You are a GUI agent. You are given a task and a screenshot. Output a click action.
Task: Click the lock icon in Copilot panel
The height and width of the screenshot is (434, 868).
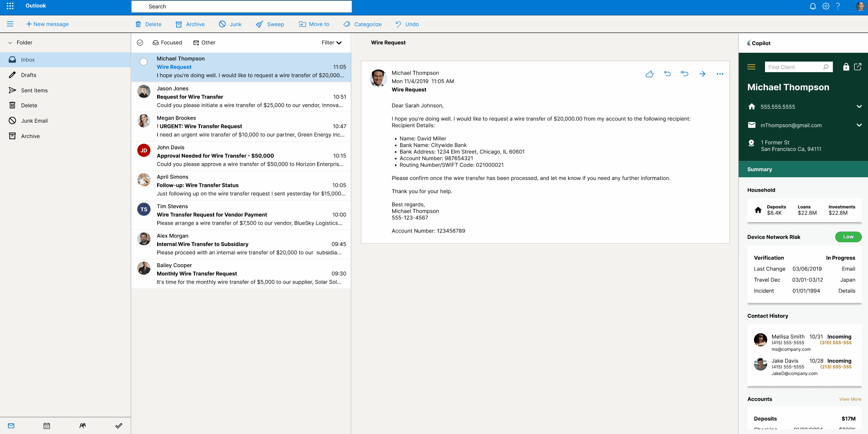846,67
